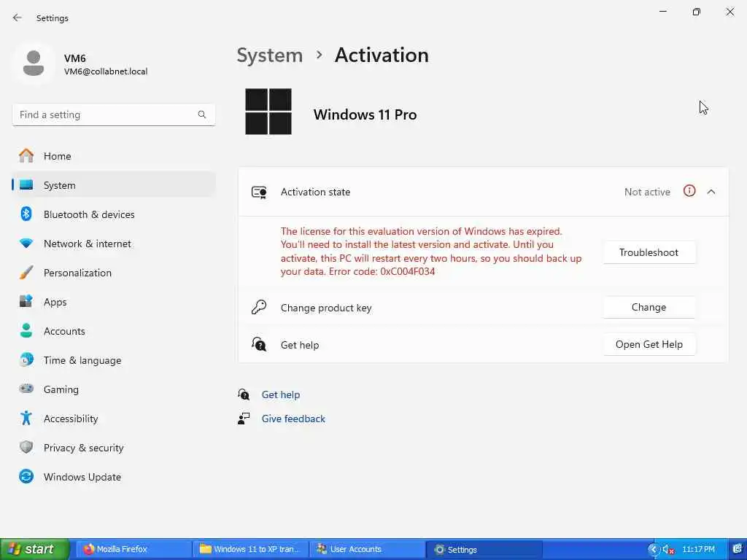Open Accounts settings page
The height and width of the screenshot is (560, 747).
tap(113, 331)
